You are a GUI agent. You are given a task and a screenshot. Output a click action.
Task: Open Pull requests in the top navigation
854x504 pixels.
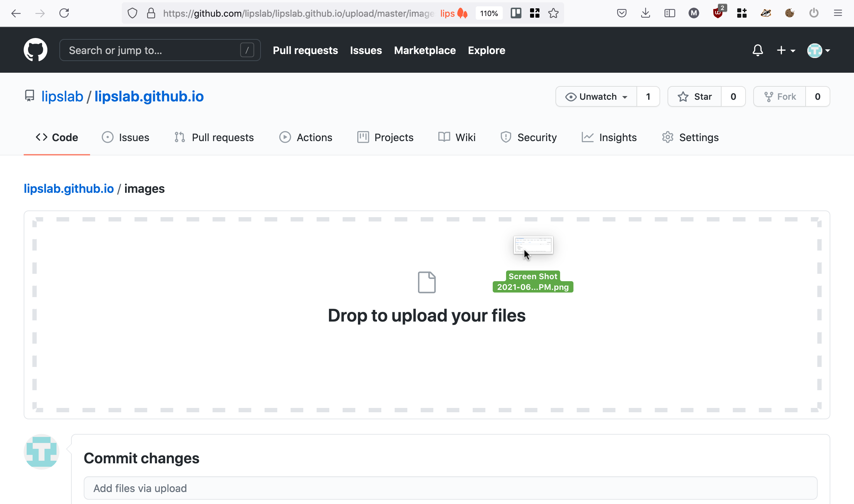click(x=305, y=50)
